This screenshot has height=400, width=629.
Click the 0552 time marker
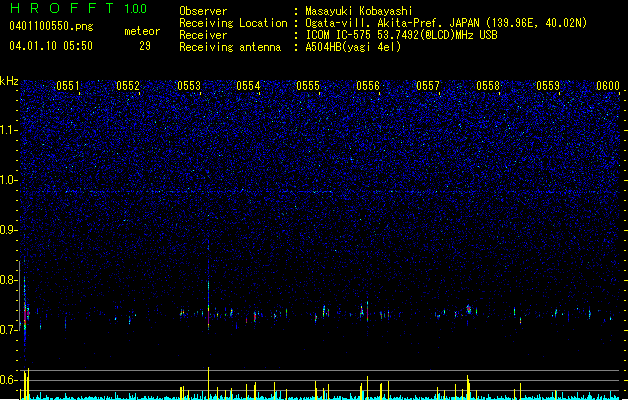click(x=128, y=86)
